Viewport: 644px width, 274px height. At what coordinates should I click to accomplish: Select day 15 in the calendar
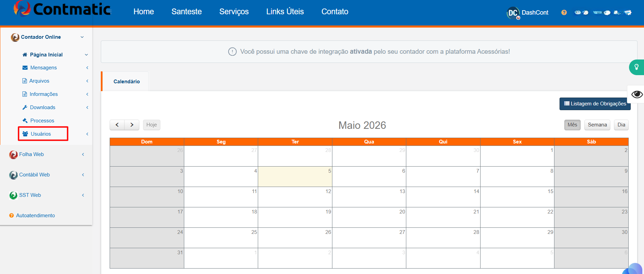point(517,197)
